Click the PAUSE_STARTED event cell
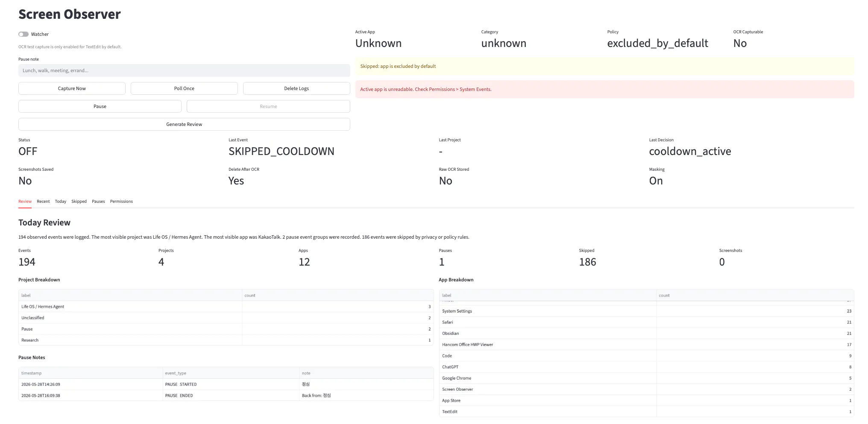The image size is (868, 424). pos(231,384)
